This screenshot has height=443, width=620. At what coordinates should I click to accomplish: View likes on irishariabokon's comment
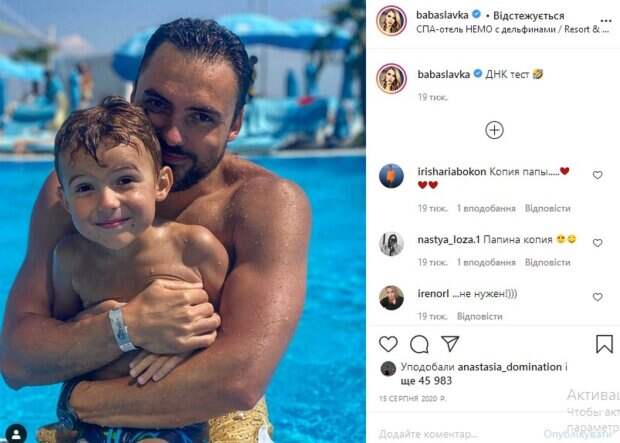[486, 208]
